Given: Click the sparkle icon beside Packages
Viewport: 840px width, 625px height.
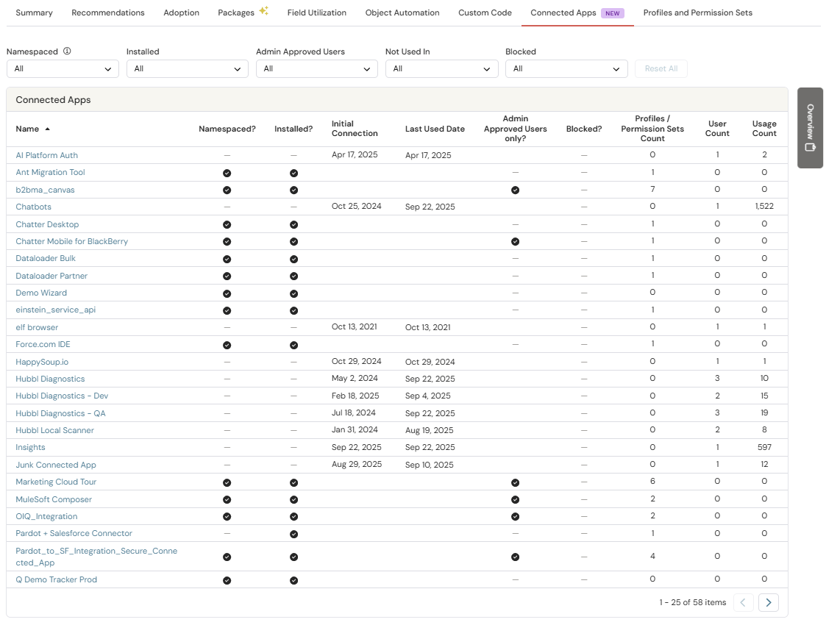Looking at the screenshot, I should pos(263,12).
